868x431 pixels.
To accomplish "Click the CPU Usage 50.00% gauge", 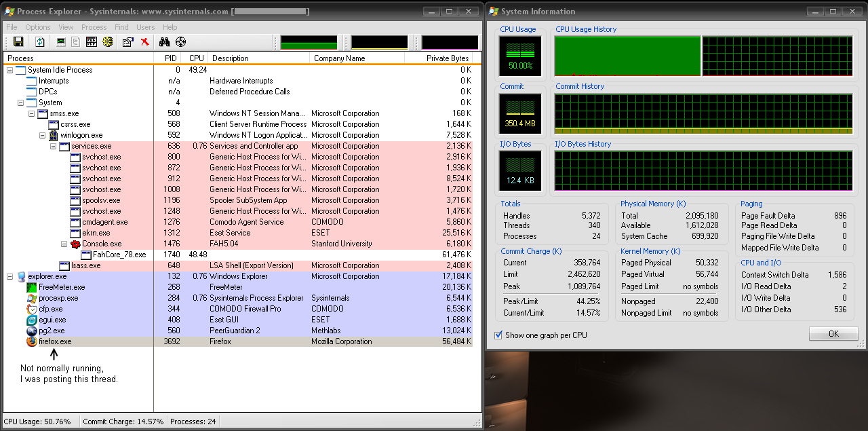I will 521,56.
